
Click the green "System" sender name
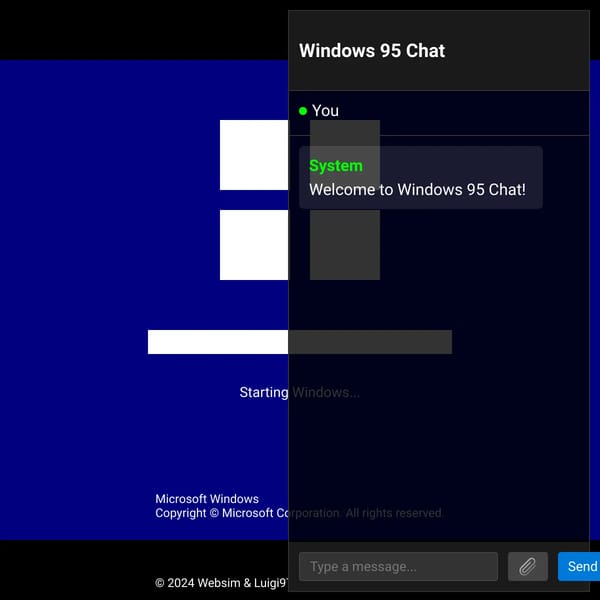coord(336,166)
